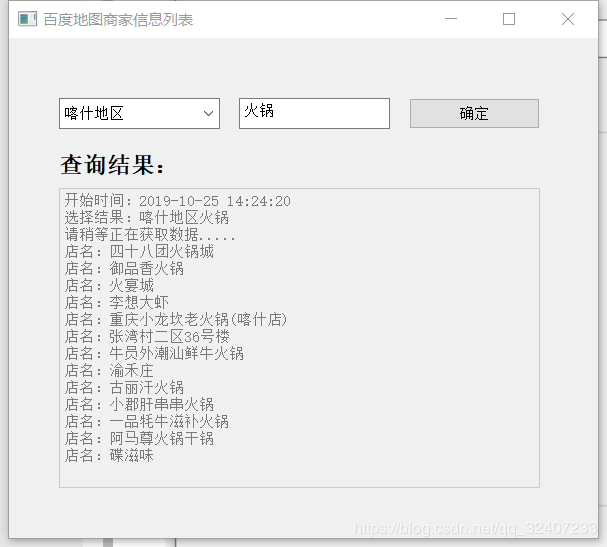This screenshot has width=607, height=547.
Task: Click the 查询结果 heading label
Action: pos(113,165)
